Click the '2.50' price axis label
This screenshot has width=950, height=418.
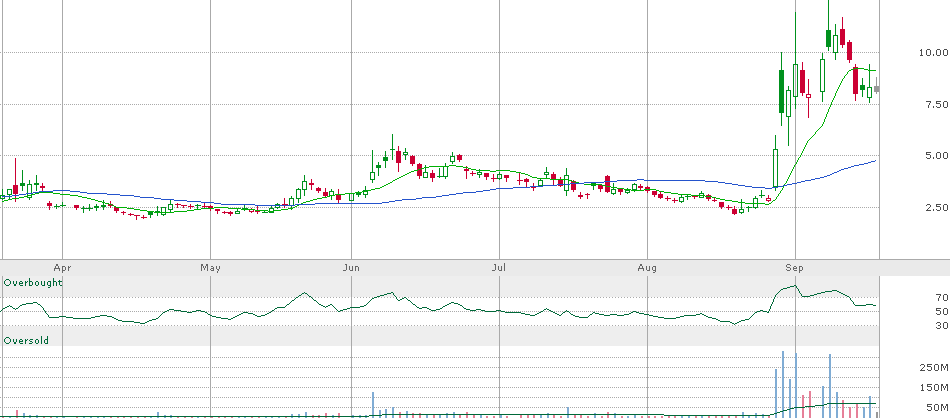point(936,207)
